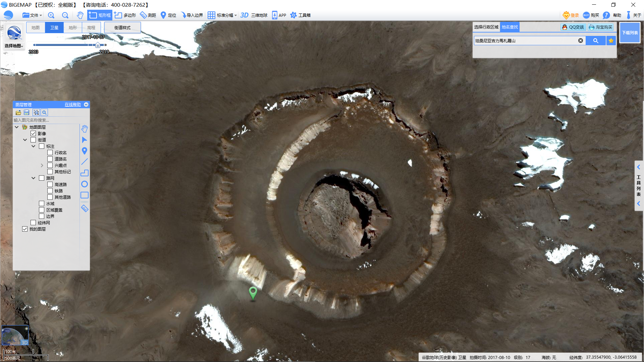Click the QQ交谈 button

(x=573, y=27)
